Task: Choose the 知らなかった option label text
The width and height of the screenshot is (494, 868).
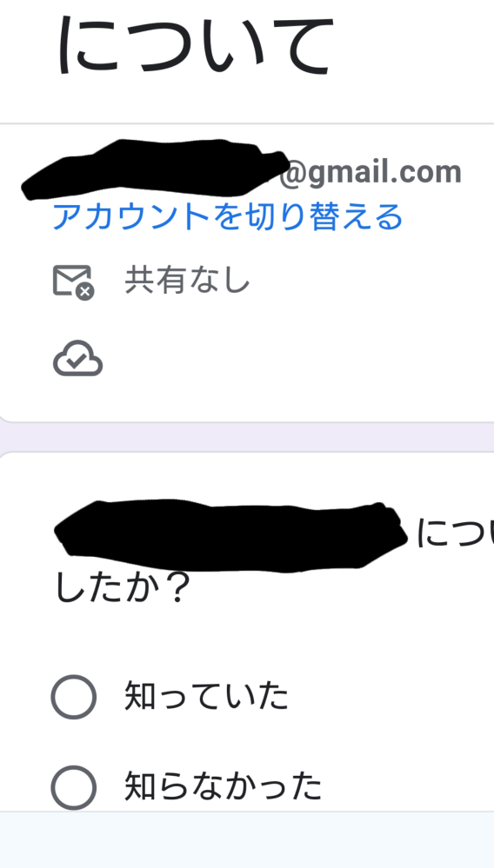Action: point(223,786)
